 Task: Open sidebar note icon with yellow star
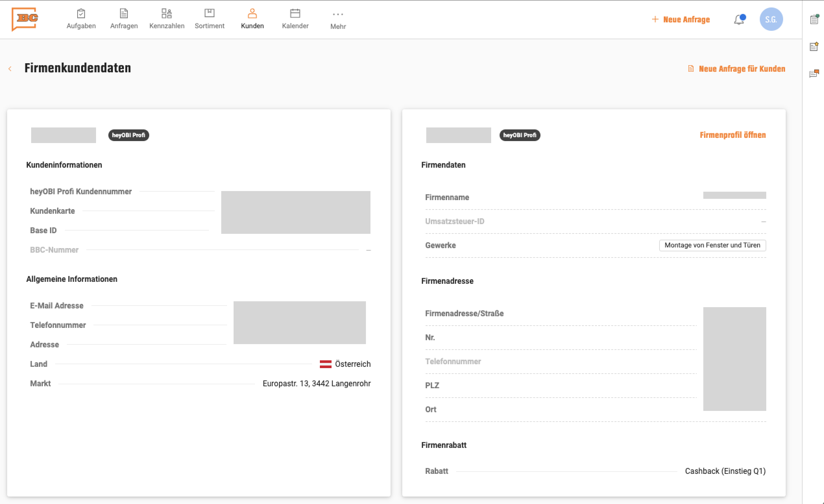pyautogui.click(x=814, y=47)
